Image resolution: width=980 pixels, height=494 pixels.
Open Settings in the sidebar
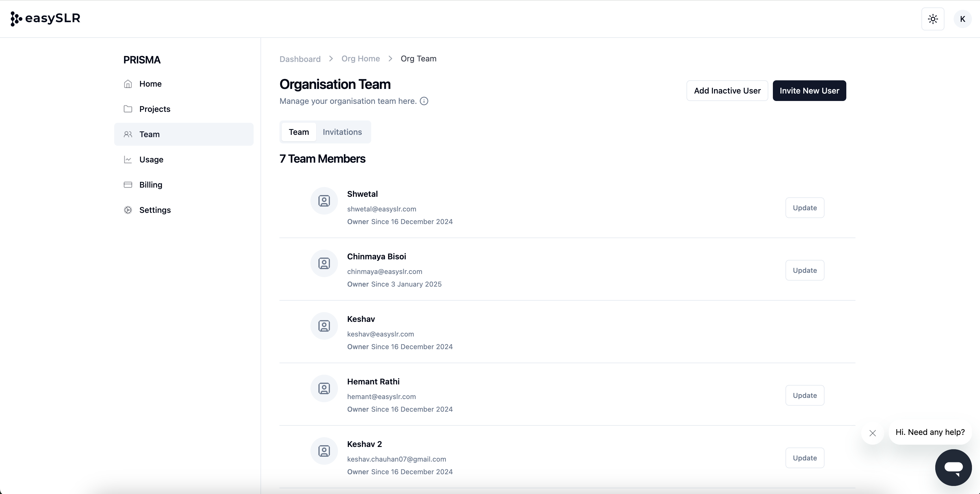click(184, 210)
